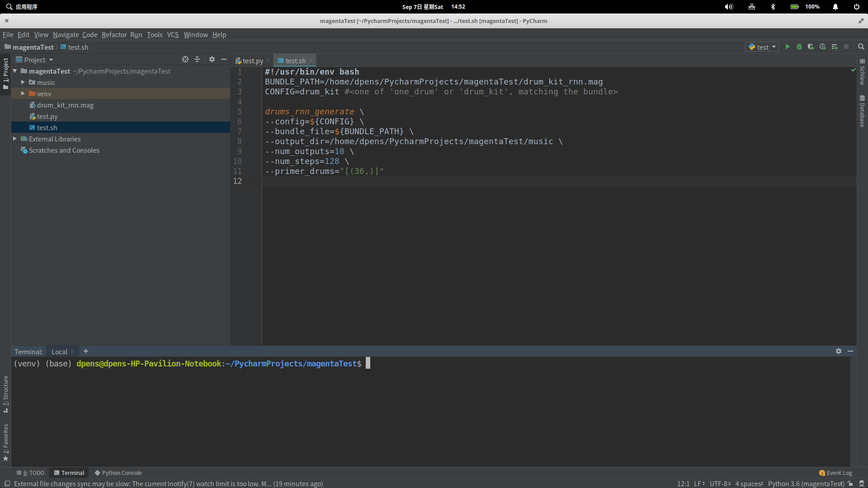Hide the Terminal panel
The image size is (868, 488).
click(850, 351)
